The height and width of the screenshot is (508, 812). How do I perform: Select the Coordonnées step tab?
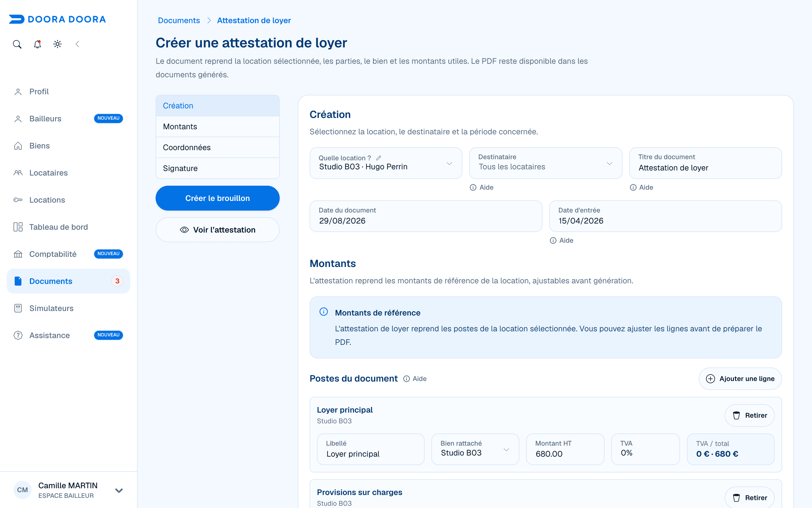[x=217, y=148]
